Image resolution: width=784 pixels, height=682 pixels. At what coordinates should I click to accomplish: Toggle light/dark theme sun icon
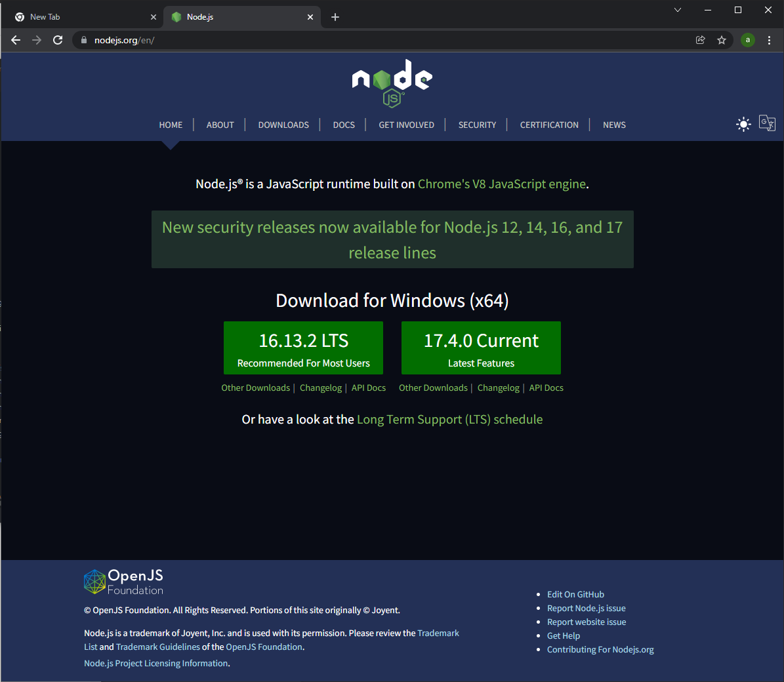click(x=743, y=124)
